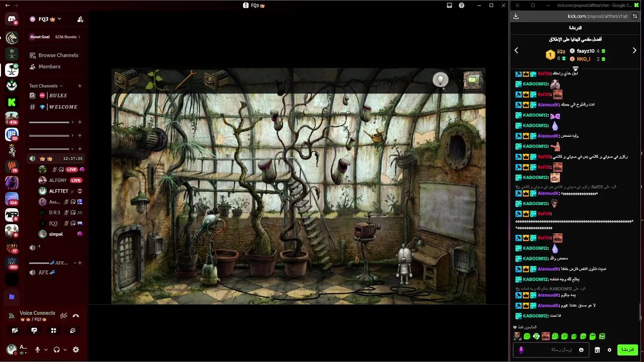Image resolution: width=644 pixels, height=362 pixels.
Task: Open server icon with 476 badge
Action: click(12, 118)
